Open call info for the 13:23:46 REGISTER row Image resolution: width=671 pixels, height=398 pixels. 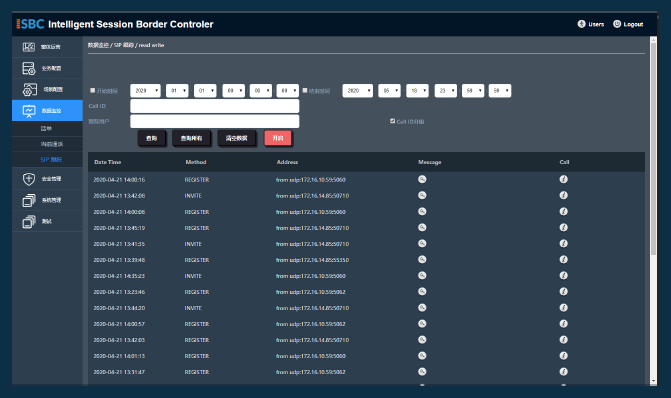pos(564,291)
